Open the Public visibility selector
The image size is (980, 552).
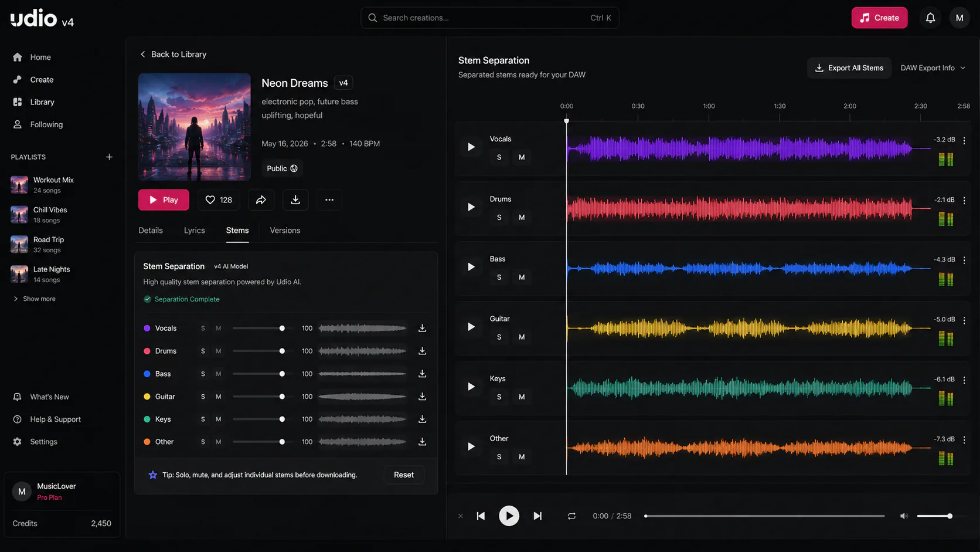point(282,168)
